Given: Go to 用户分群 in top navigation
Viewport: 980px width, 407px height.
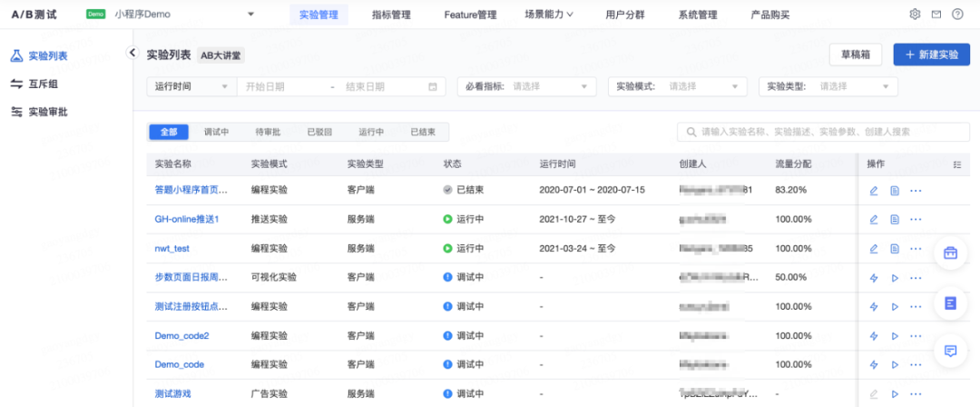Looking at the screenshot, I should [x=624, y=15].
